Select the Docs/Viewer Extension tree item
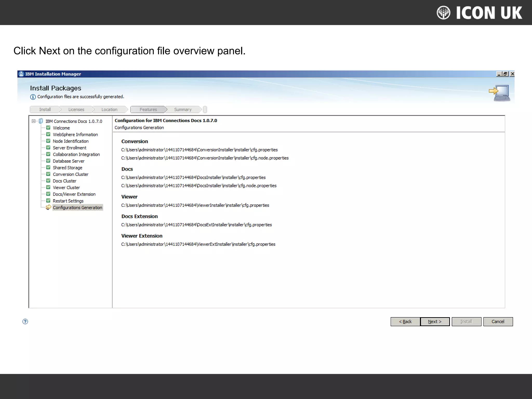Screen dimensions: 532x399 (x=74, y=194)
